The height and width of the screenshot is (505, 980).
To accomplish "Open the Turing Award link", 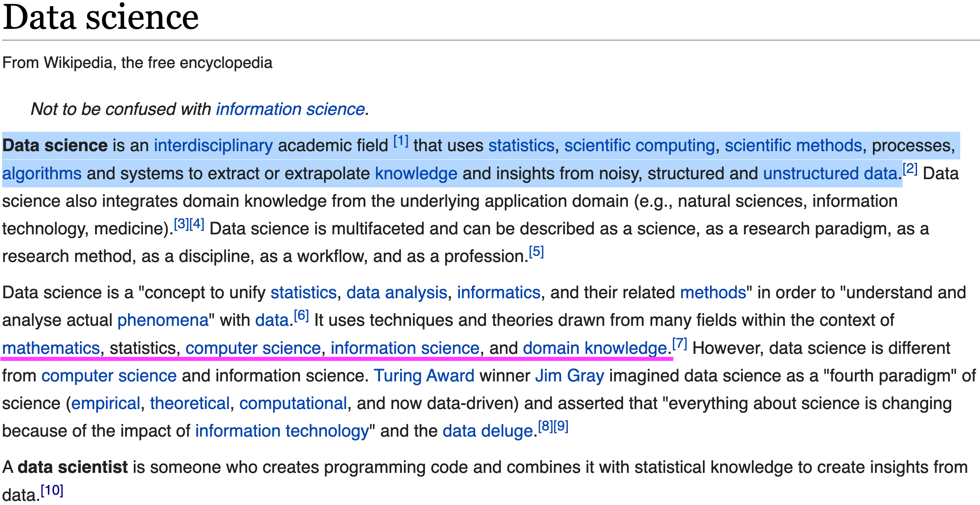I will coord(424,376).
